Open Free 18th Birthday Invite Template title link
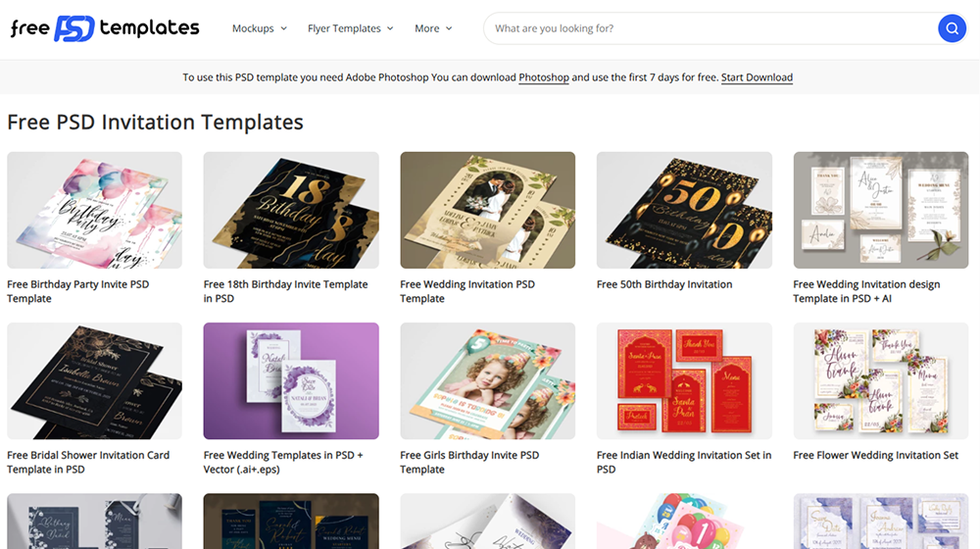Viewport: 980px width, 549px height. [x=285, y=291]
